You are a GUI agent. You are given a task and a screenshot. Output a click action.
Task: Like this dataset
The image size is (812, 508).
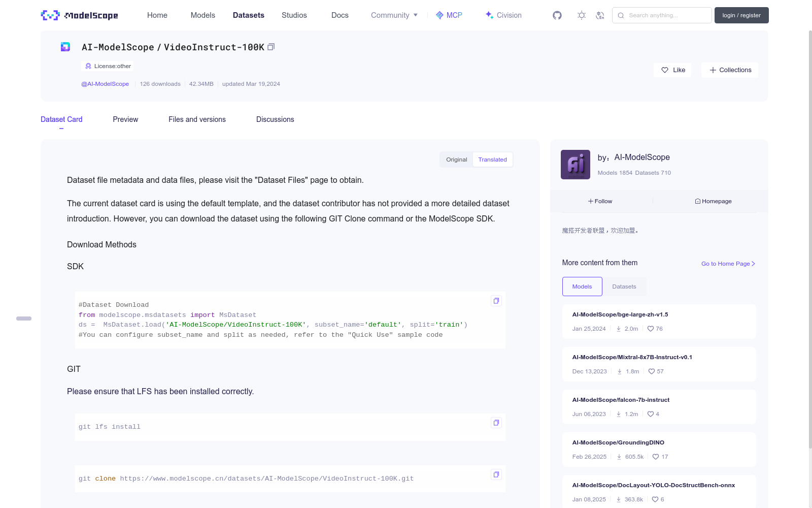pos(673,70)
